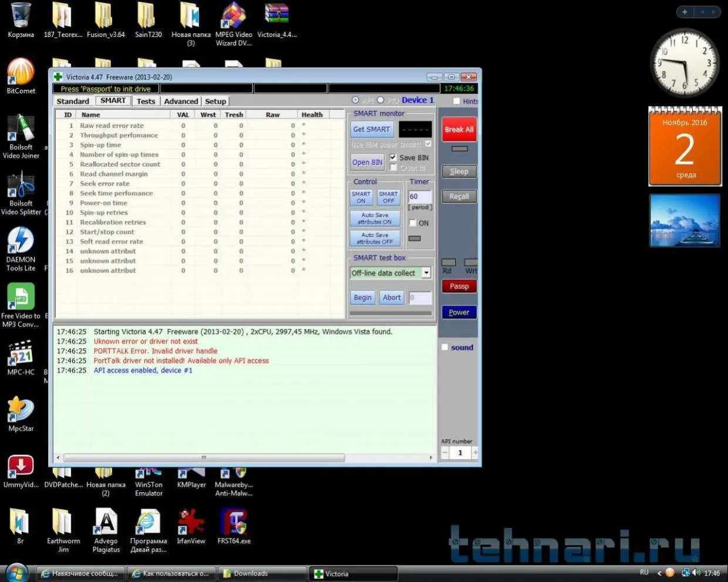Click the Timer period input field
Viewport: 728px width, 582px height.
tap(420, 196)
